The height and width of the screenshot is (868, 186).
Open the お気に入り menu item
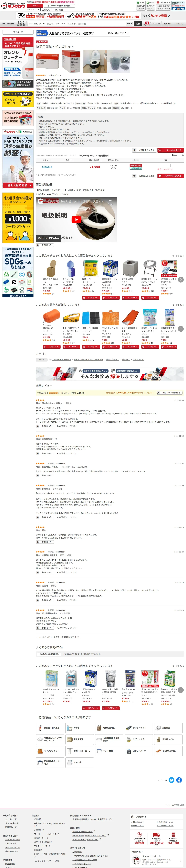click(x=180, y=24)
